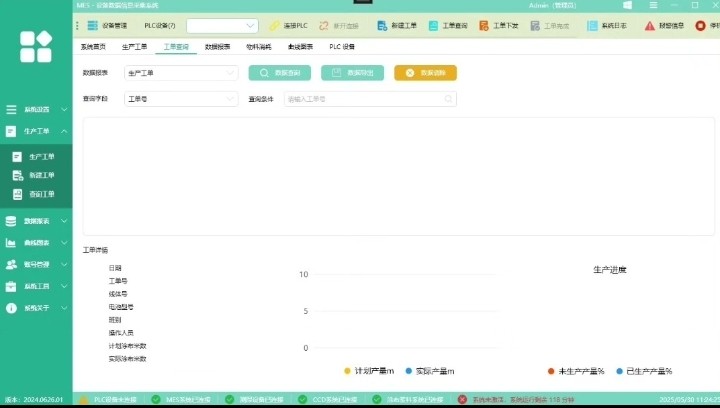
Task: Focus the 请输入工单号 query input field
Action: 370,99
